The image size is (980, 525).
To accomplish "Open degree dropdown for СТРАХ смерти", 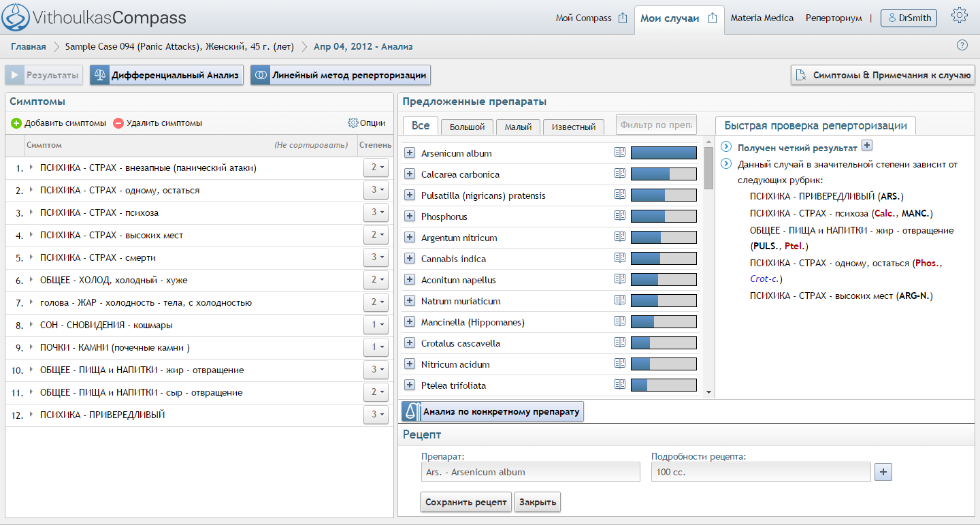I will (376, 257).
